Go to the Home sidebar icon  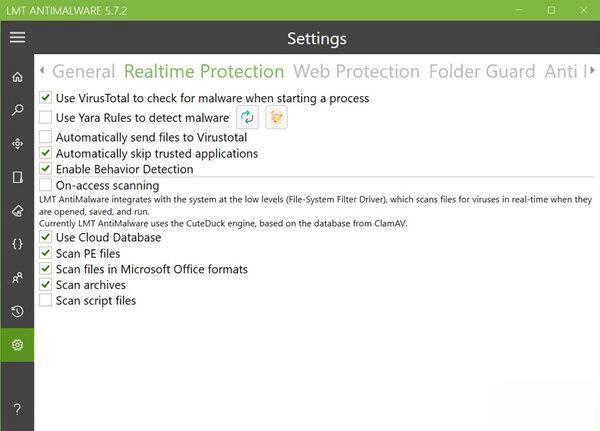(x=17, y=77)
